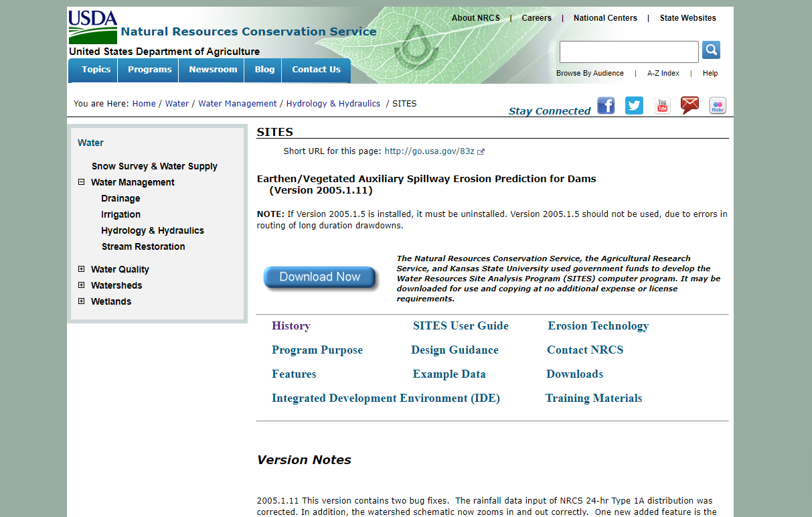Open the email updates envelope icon

point(689,106)
